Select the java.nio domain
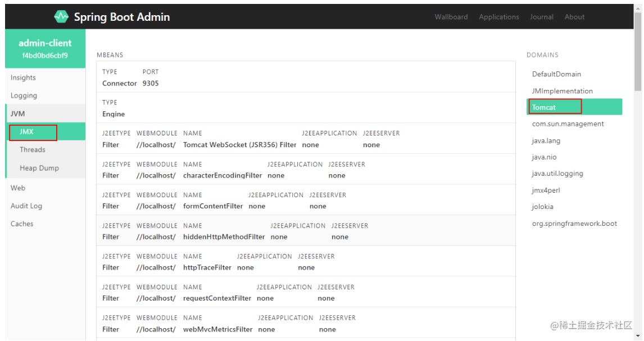Viewport: 644px width, 341px height. [574, 157]
